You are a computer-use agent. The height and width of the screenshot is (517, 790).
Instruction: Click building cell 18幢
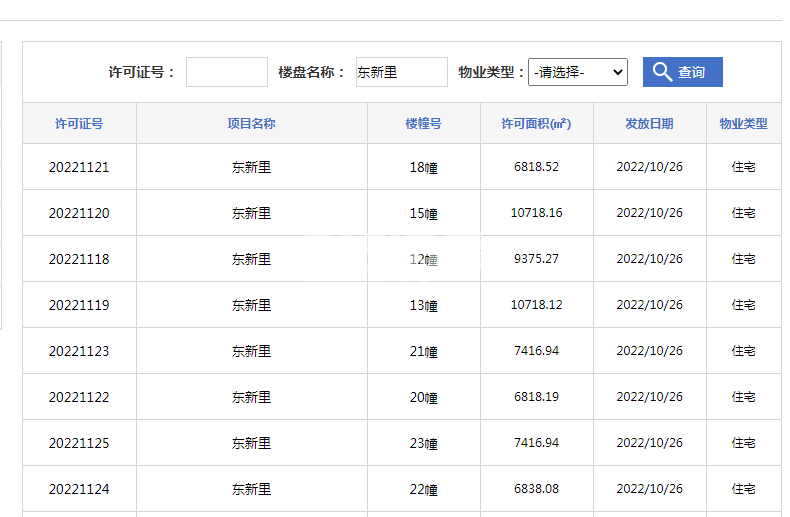coord(423,167)
